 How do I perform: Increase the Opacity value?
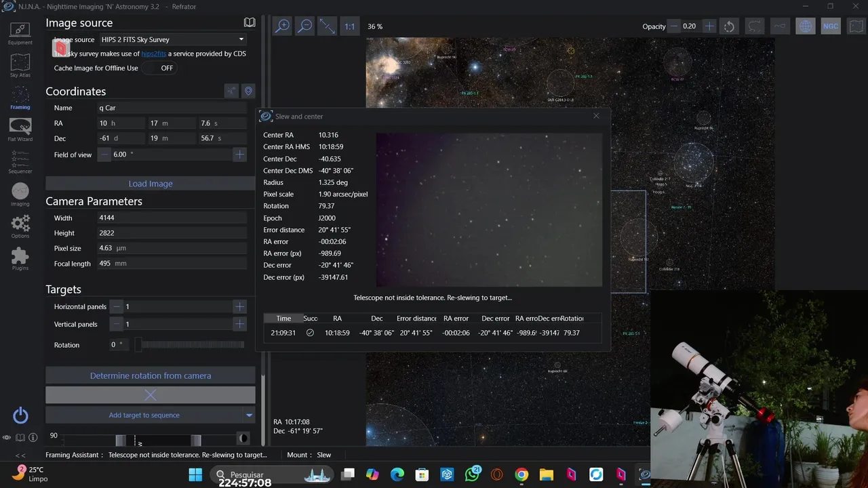click(x=709, y=26)
